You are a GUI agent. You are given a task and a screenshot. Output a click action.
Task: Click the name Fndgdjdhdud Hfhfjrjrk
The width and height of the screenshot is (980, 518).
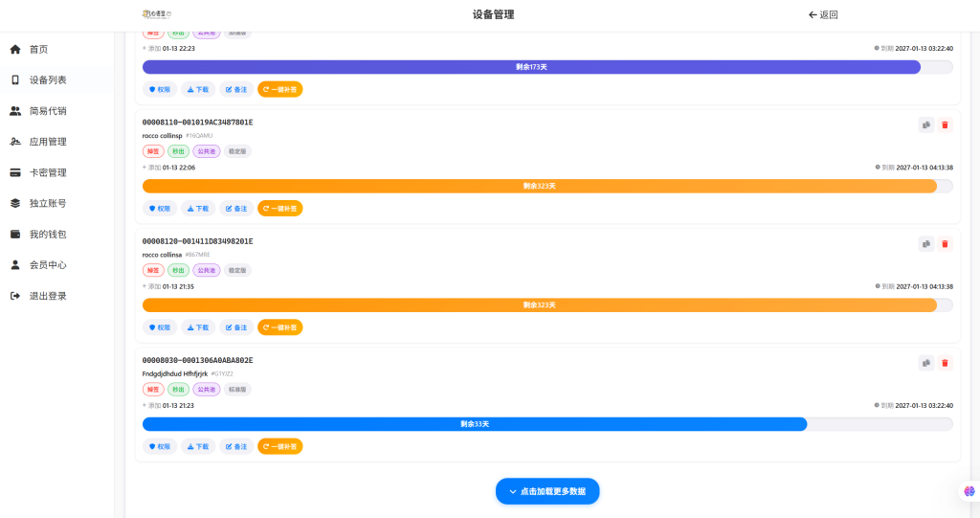(175, 373)
